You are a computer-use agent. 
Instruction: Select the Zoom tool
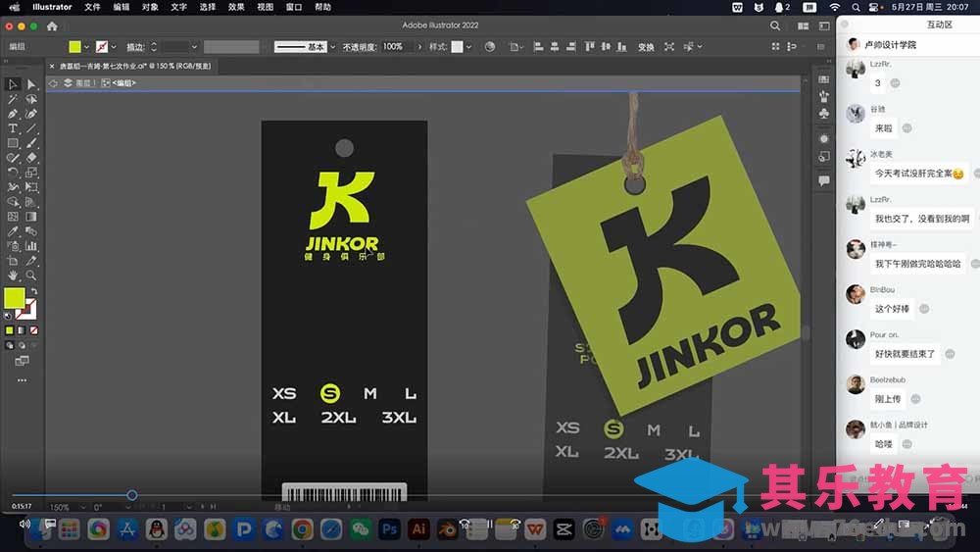[31, 276]
